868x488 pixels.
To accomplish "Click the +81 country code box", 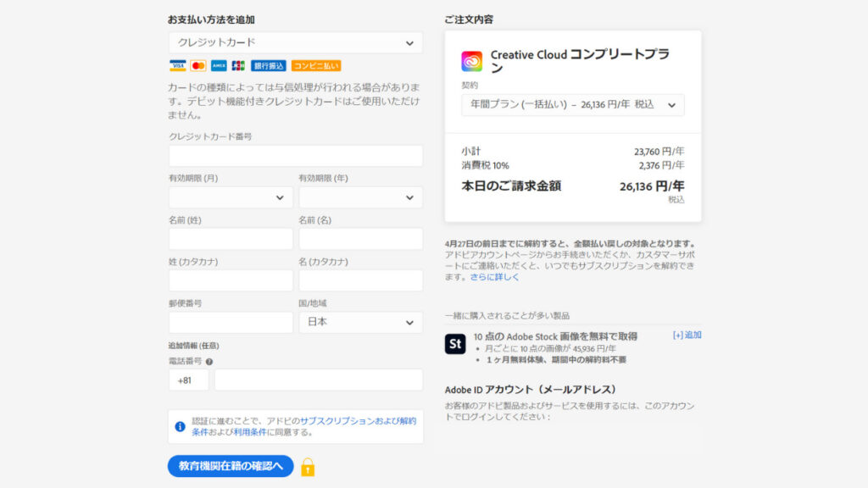I will tap(189, 380).
